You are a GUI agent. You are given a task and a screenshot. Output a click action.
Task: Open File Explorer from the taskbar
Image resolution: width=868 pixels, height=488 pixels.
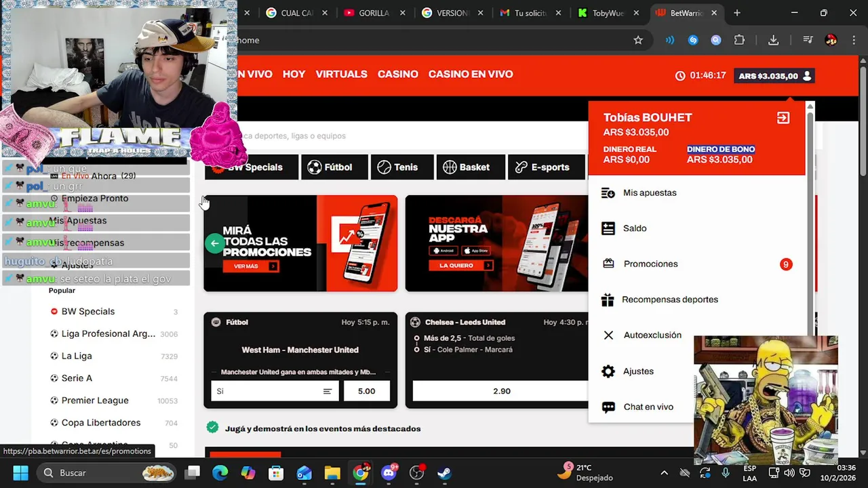(332, 473)
